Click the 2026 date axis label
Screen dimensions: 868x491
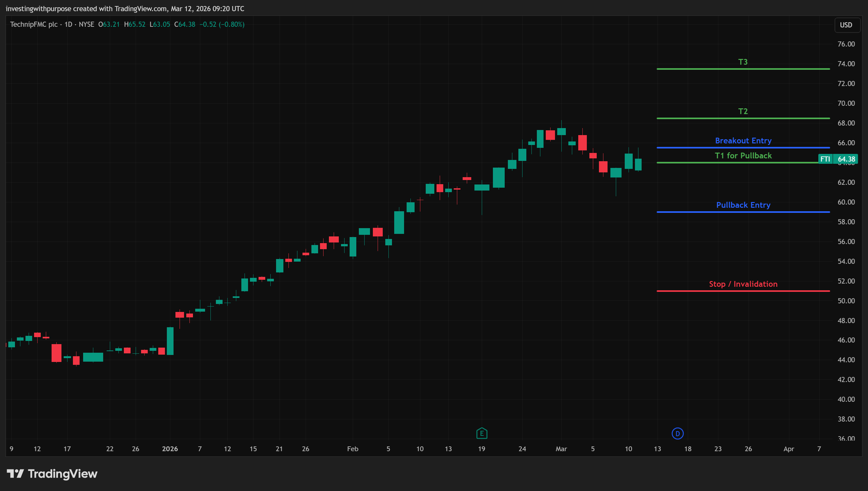170,449
